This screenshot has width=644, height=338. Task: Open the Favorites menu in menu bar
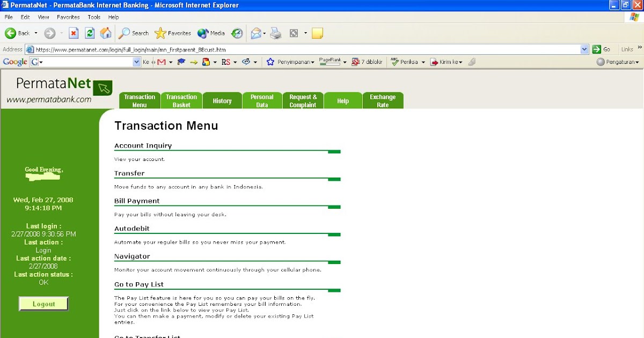pos(68,17)
